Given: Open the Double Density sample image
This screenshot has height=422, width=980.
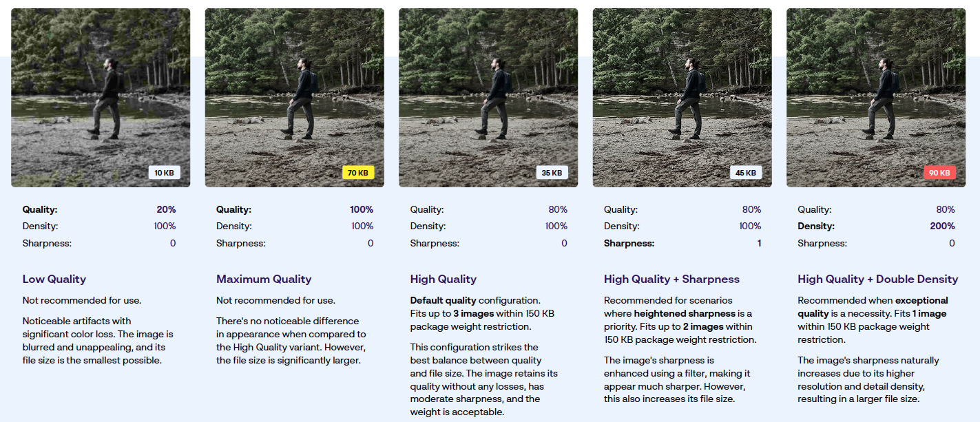Looking at the screenshot, I should 876,98.
